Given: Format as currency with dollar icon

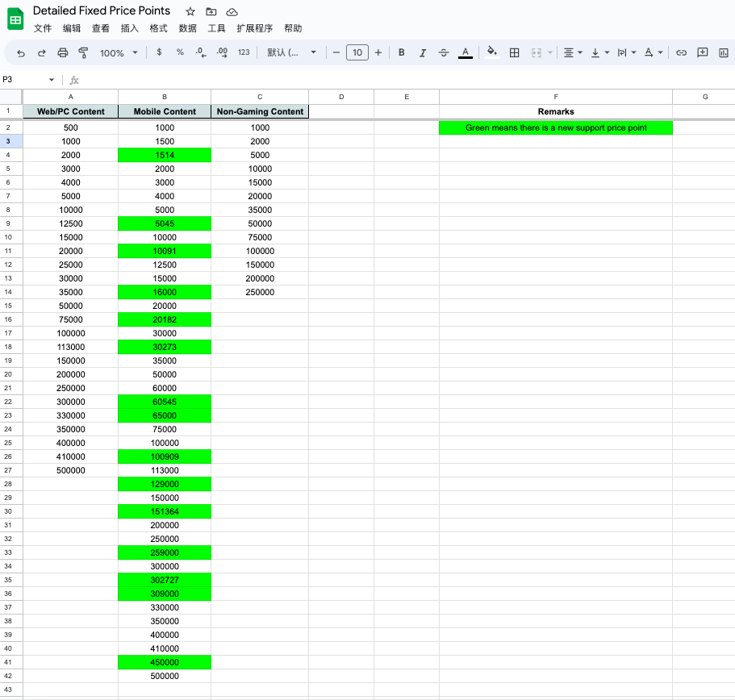Looking at the screenshot, I should click(160, 52).
